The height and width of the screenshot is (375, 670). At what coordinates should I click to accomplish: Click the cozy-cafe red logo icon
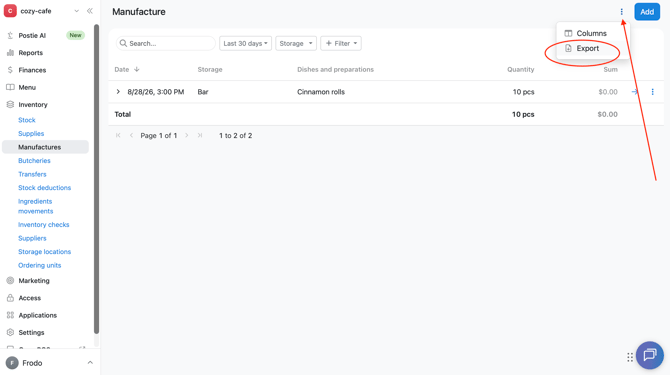click(10, 11)
